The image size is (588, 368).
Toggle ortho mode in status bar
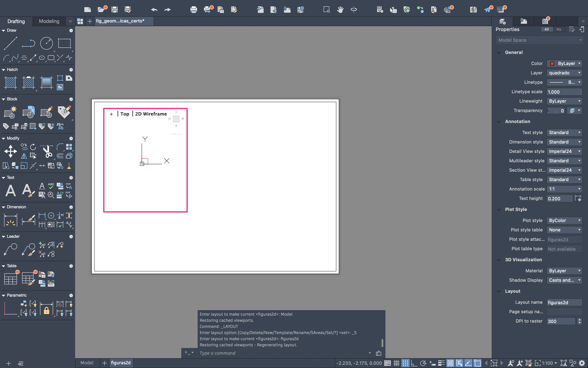414,363
